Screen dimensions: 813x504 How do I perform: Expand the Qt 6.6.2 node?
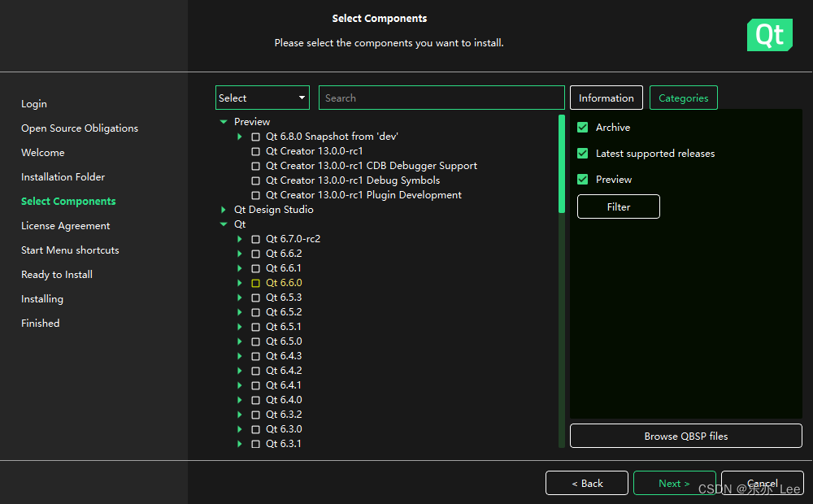tap(240, 253)
